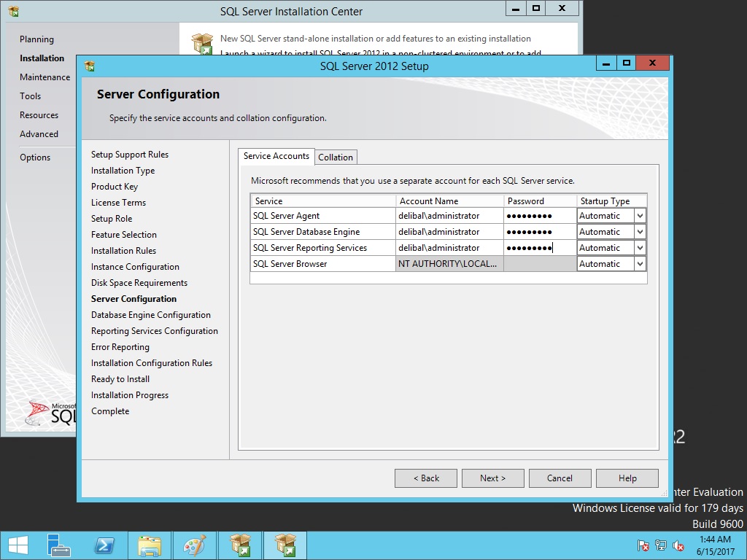Click the network icon in system tray

pyautogui.click(x=661, y=545)
